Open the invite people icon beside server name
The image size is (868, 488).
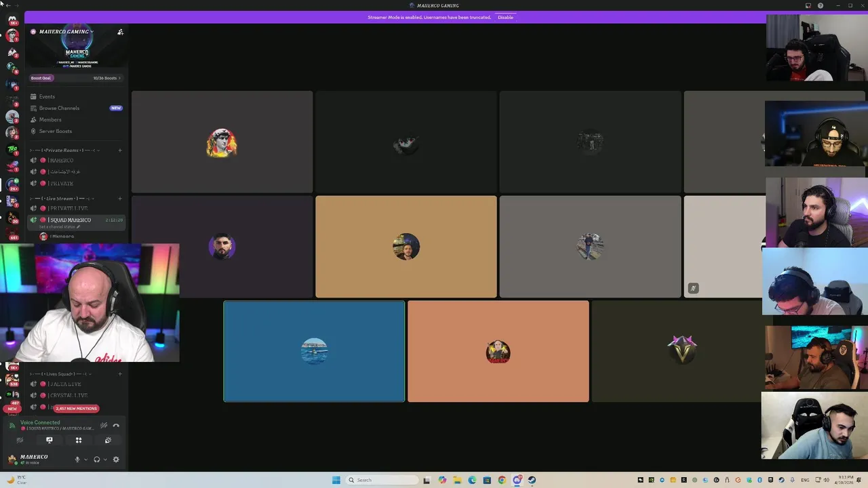[120, 32]
